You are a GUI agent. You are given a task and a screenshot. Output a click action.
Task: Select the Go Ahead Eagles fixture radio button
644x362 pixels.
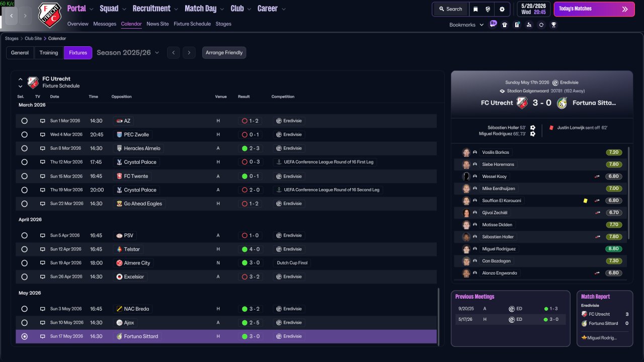coord(24,204)
